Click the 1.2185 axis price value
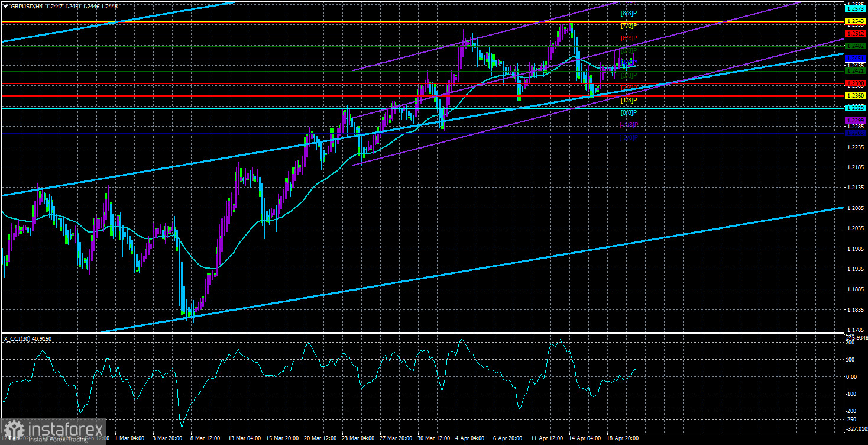This screenshot has width=868, height=445. click(856, 167)
